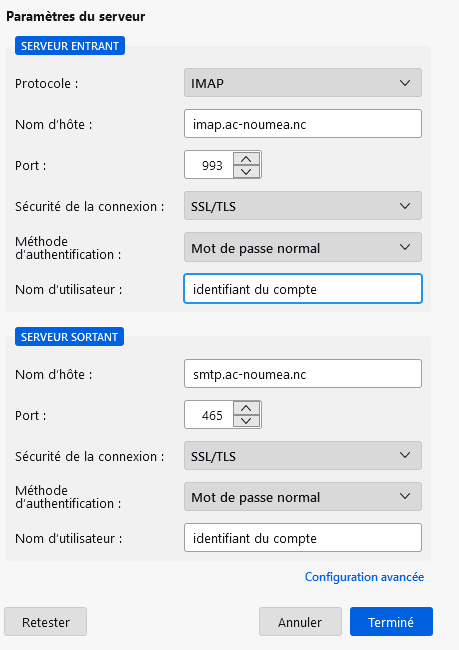Viewport: 459px width, 650px height.
Task: Click the imap.ac-noumea.nc hostname field
Action: click(x=303, y=124)
